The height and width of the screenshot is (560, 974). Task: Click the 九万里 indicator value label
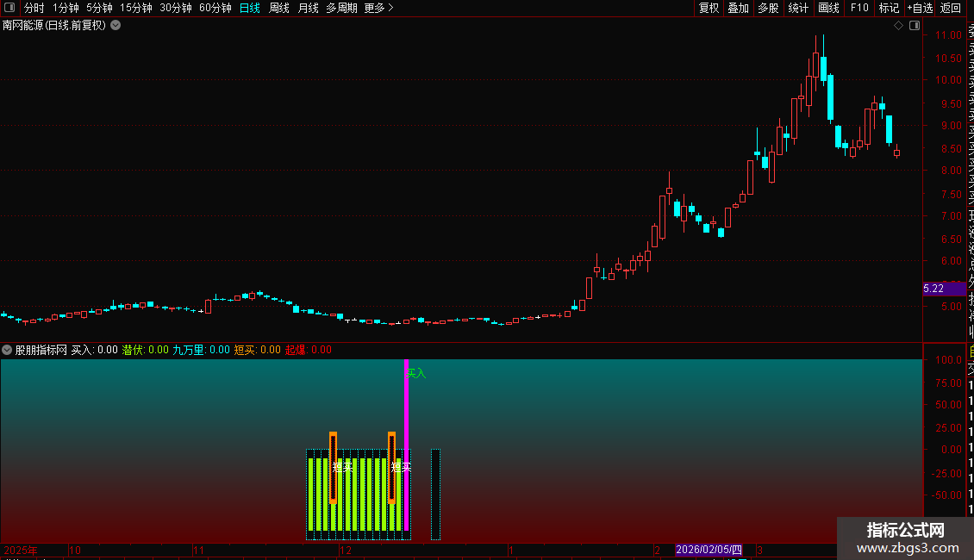tap(201, 350)
